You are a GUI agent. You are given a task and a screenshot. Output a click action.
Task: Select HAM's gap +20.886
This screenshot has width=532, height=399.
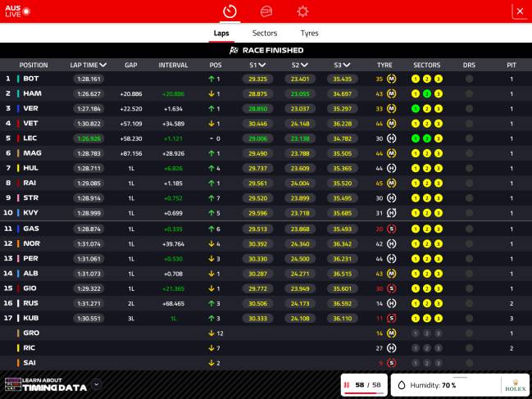point(131,94)
